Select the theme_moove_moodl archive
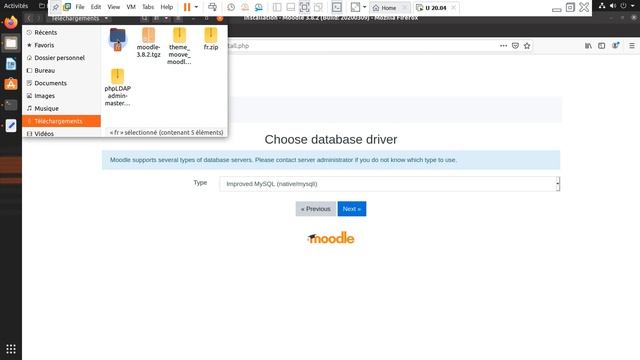Image resolution: width=640 pixels, height=360 pixels. point(179,46)
